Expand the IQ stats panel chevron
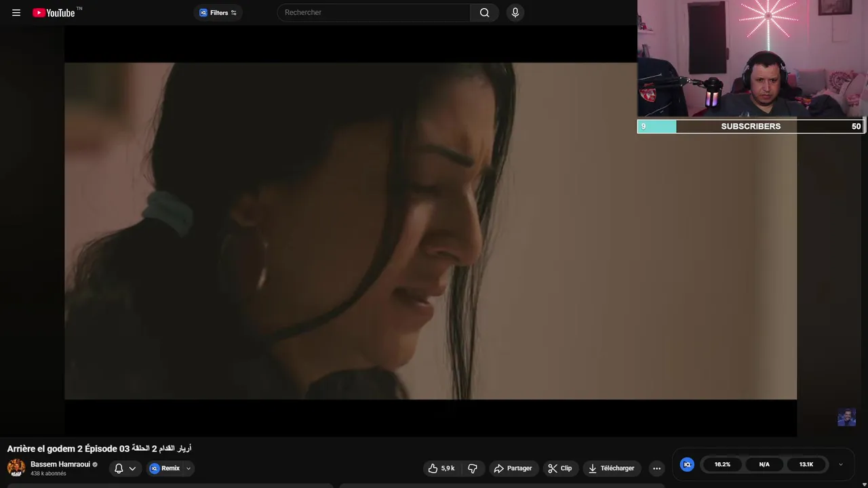 [841, 464]
